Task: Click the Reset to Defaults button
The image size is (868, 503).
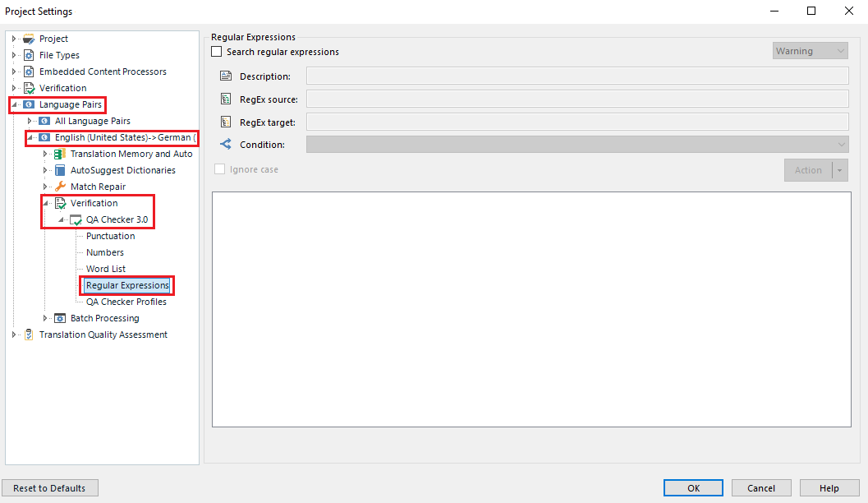Action: (49, 487)
